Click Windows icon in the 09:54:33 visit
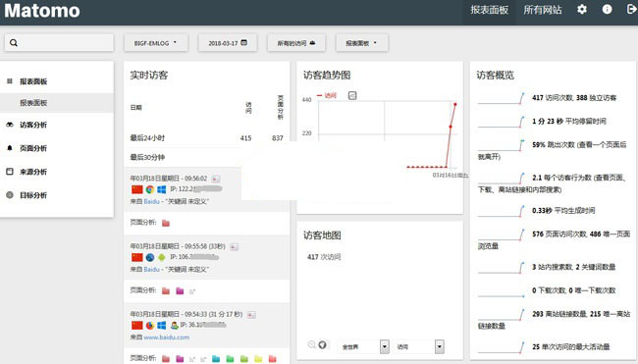The height and width of the screenshot is (364, 638). tap(162, 326)
